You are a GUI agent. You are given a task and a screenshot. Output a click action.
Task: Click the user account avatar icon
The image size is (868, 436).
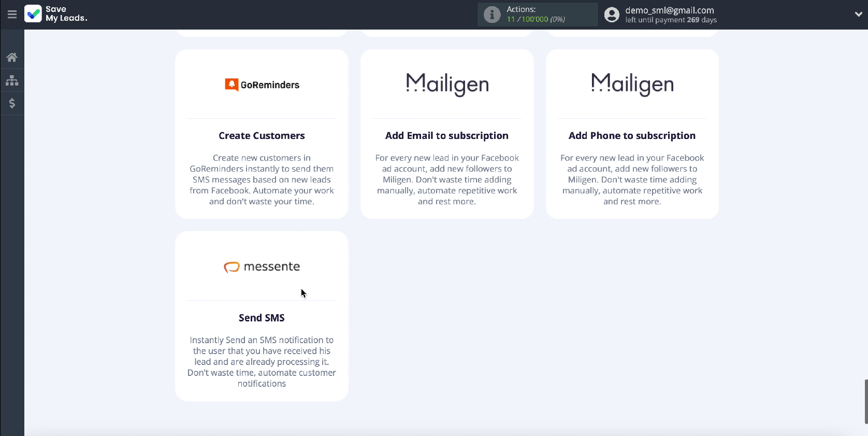[612, 15]
